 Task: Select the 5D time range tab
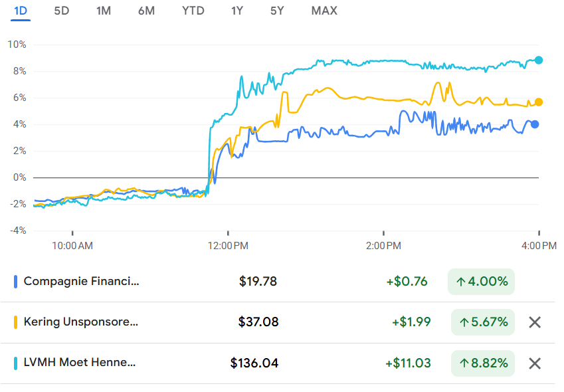[61, 11]
